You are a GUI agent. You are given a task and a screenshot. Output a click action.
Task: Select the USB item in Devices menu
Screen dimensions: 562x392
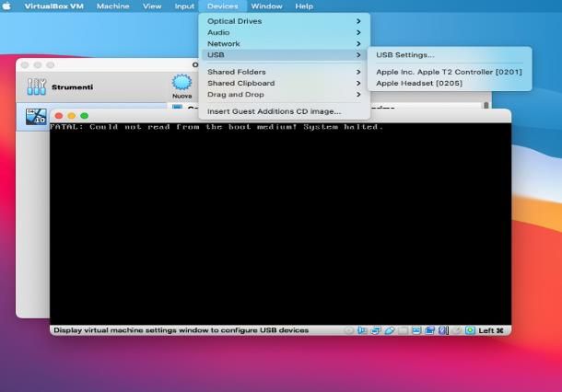[285, 55]
